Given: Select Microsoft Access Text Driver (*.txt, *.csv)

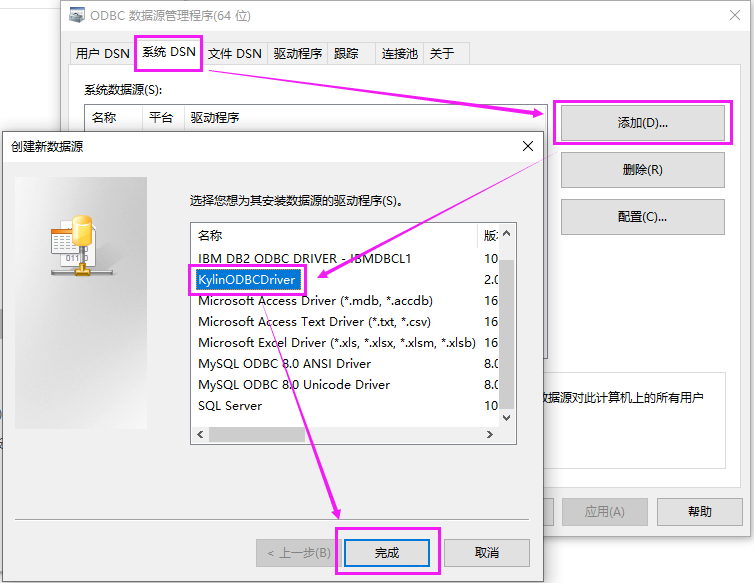Looking at the screenshot, I should 314,322.
